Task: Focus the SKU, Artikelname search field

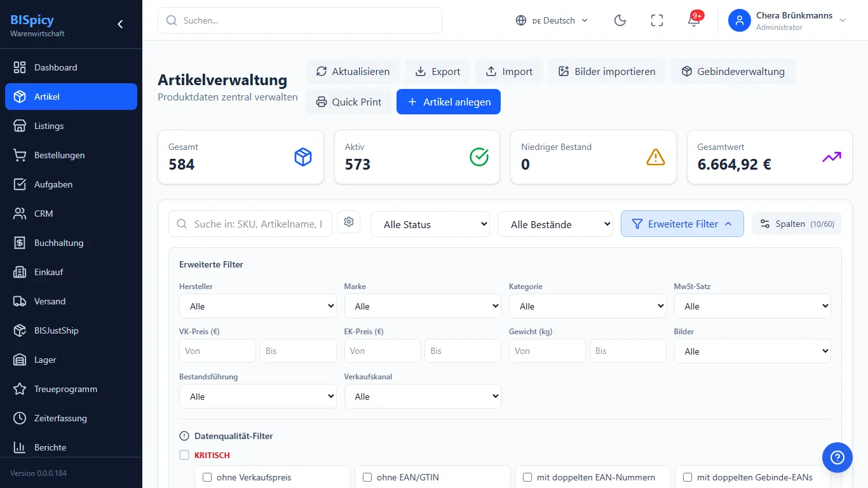Action: (x=250, y=224)
